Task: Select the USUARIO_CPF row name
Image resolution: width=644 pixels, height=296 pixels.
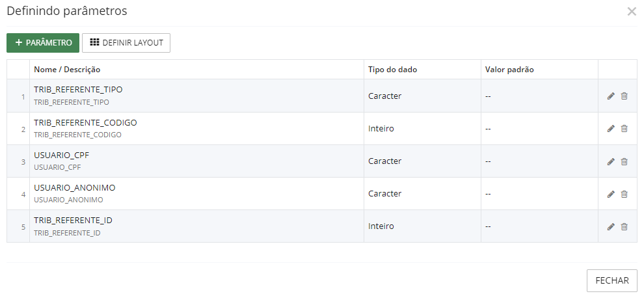Action: point(62,155)
